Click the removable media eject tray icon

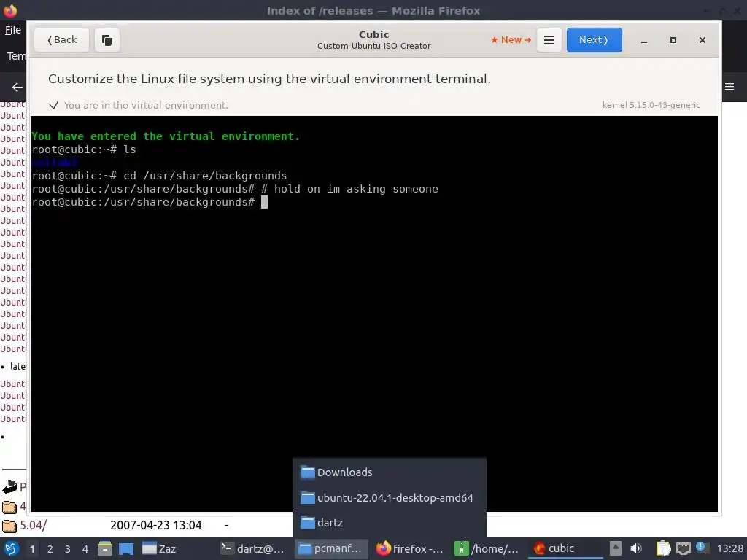[616, 548]
